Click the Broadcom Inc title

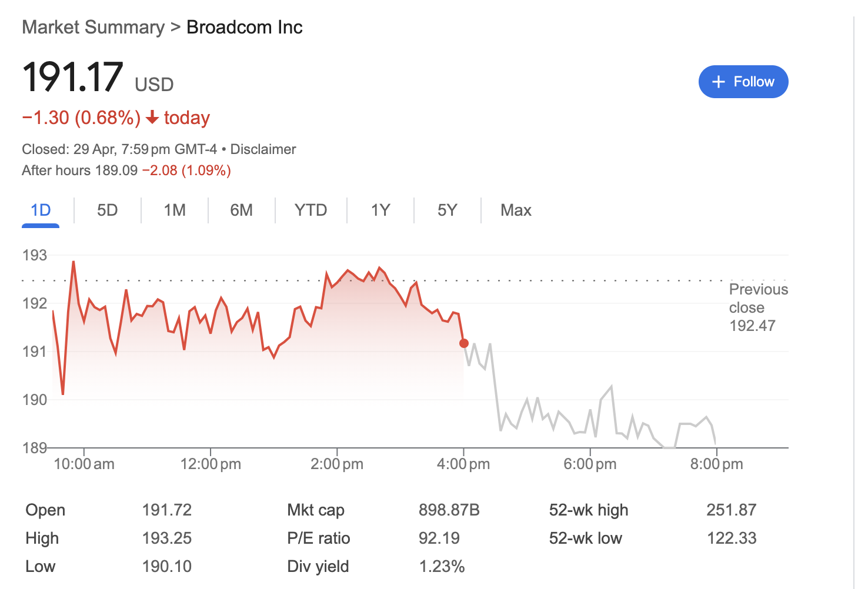(245, 28)
